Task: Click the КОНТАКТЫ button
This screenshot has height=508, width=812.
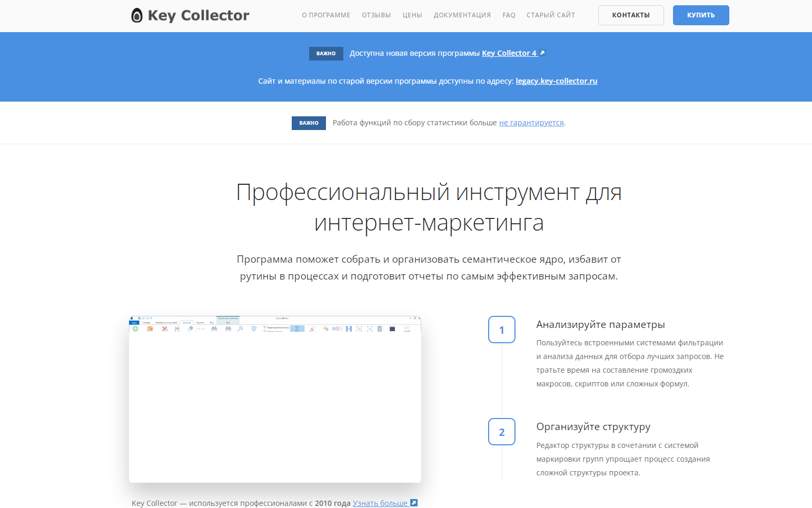Action: click(x=631, y=15)
